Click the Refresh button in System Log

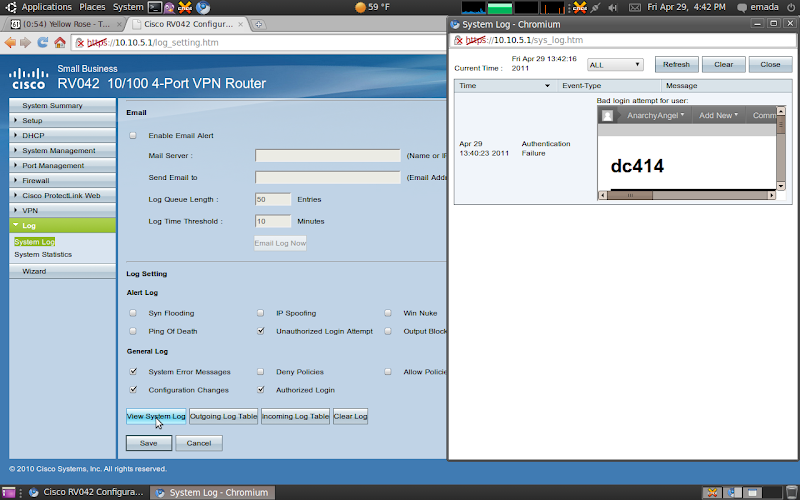[x=677, y=65]
